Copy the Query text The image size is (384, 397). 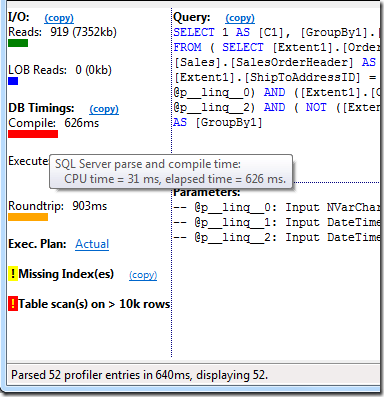(240, 18)
